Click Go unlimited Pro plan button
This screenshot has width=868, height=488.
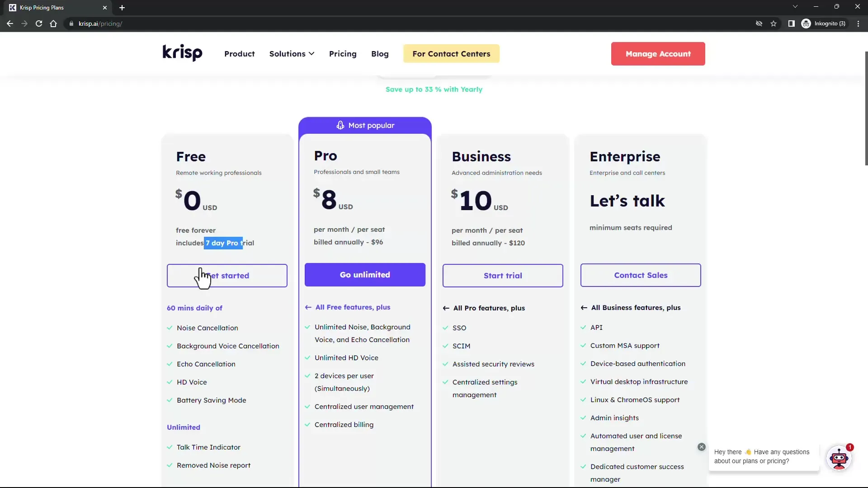(365, 275)
